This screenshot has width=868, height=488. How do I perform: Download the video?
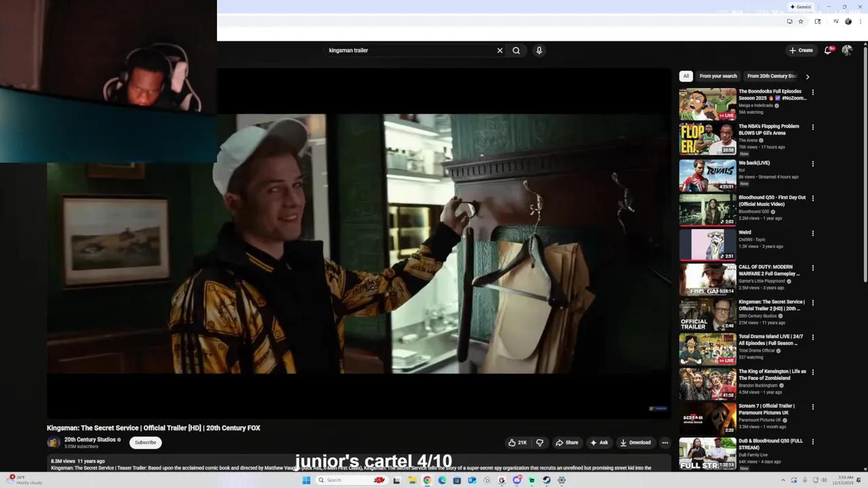635,443
